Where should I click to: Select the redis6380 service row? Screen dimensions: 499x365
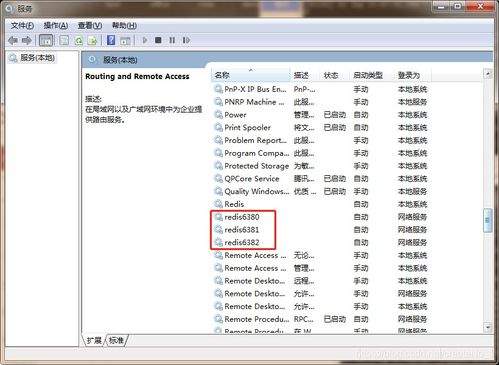coord(320,217)
